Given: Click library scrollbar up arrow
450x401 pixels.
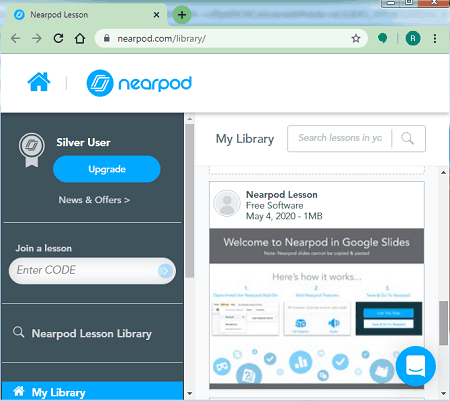Looking at the screenshot, I should click(x=443, y=173).
